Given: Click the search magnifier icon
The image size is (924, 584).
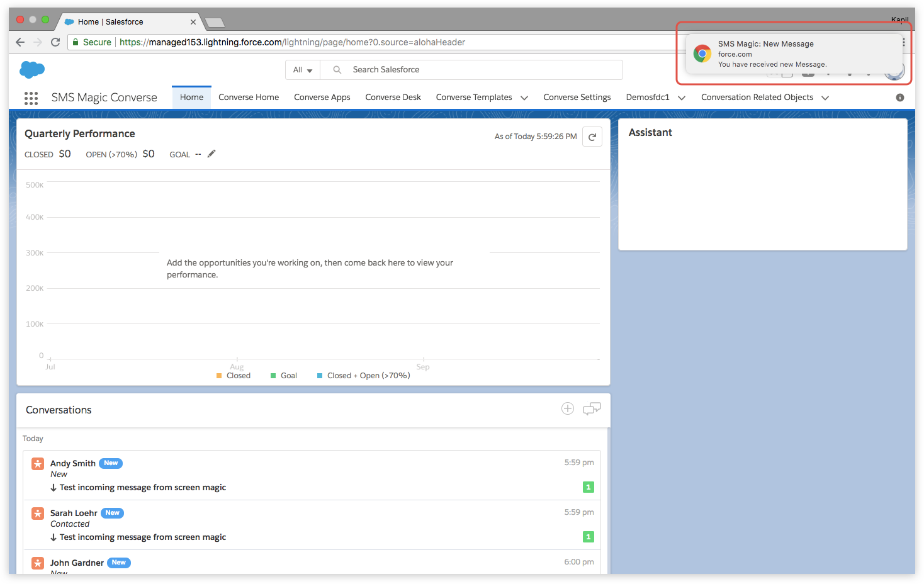Looking at the screenshot, I should pos(337,70).
